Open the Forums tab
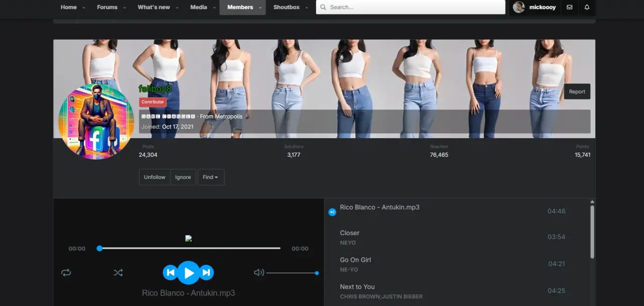This screenshot has width=644, height=306. pyautogui.click(x=107, y=7)
